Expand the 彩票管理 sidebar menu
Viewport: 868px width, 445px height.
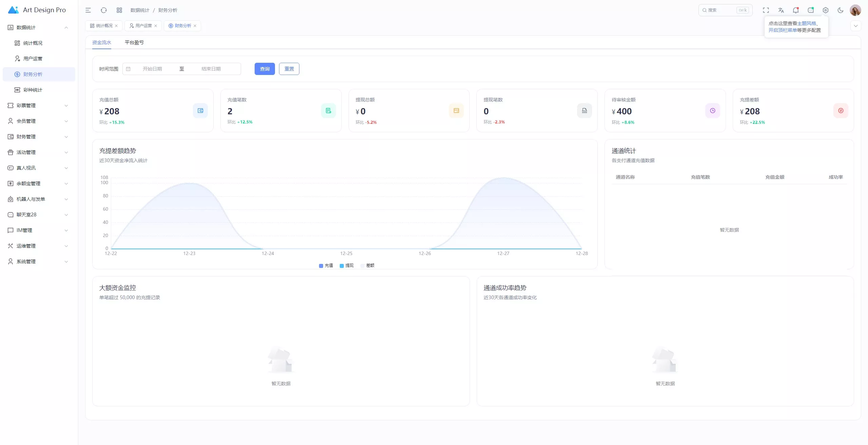pyautogui.click(x=38, y=105)
